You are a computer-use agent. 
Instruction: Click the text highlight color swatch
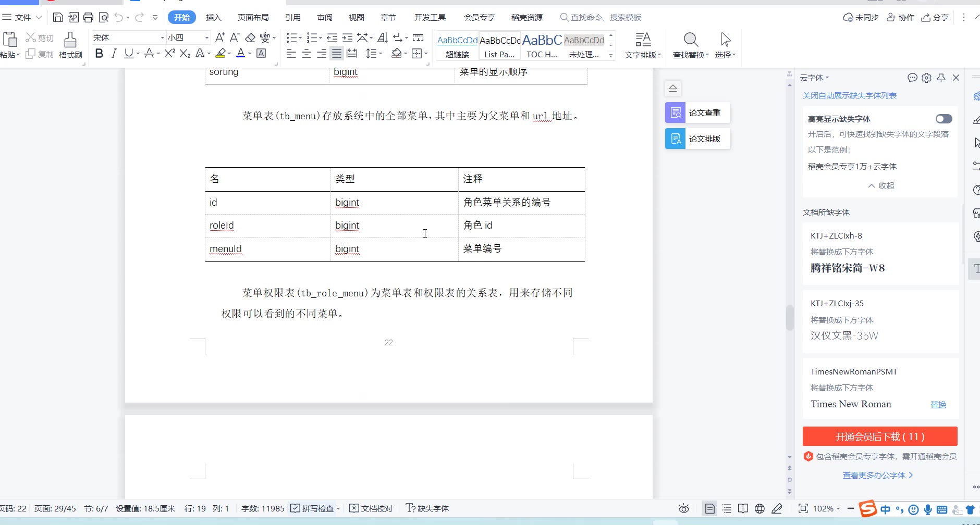[x=220, y=54]
